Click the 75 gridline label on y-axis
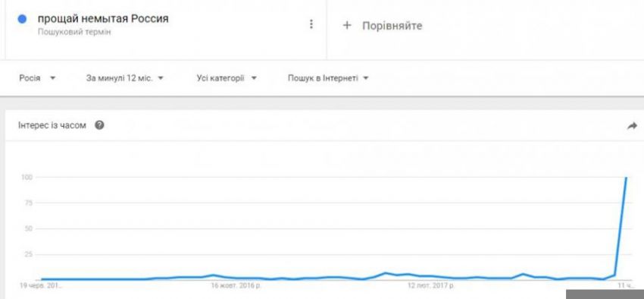Image resolution: width=644 pixels, height=299 pixels. (28, 203)
